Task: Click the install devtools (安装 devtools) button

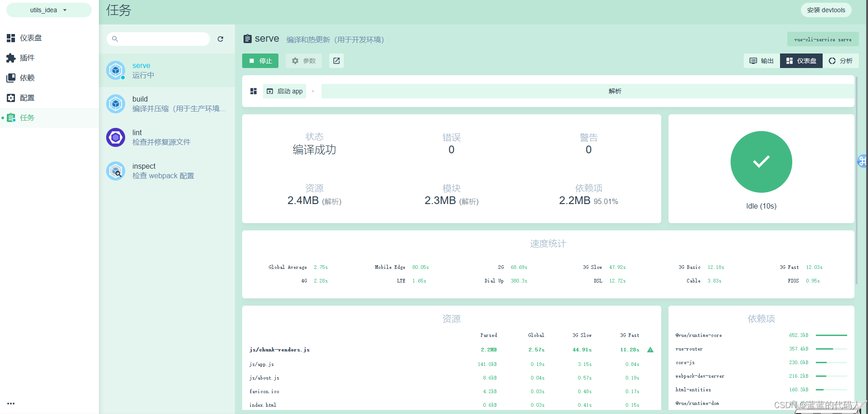Action: pos(826,10)
